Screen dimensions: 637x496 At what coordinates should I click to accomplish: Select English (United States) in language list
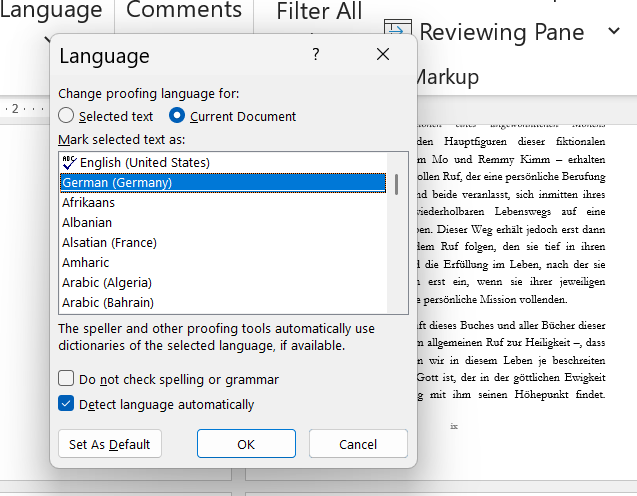click(x=223, y=162)
